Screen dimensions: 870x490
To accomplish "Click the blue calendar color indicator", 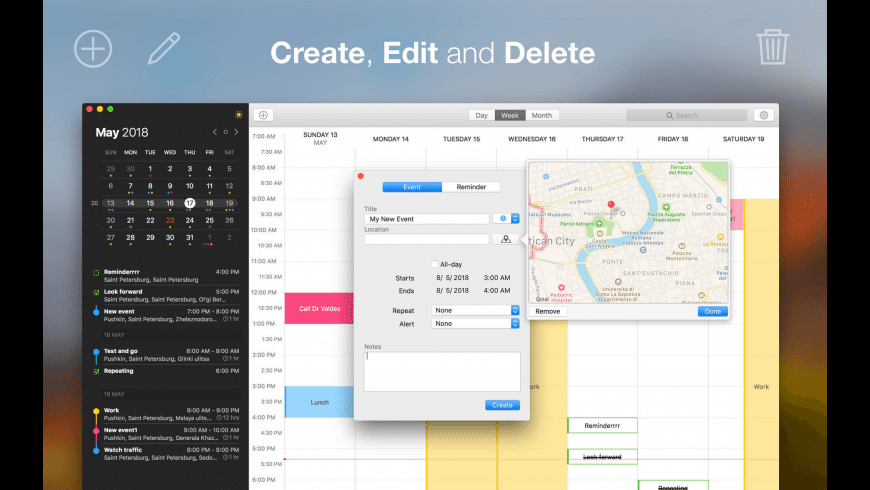I will pos(503,219).
